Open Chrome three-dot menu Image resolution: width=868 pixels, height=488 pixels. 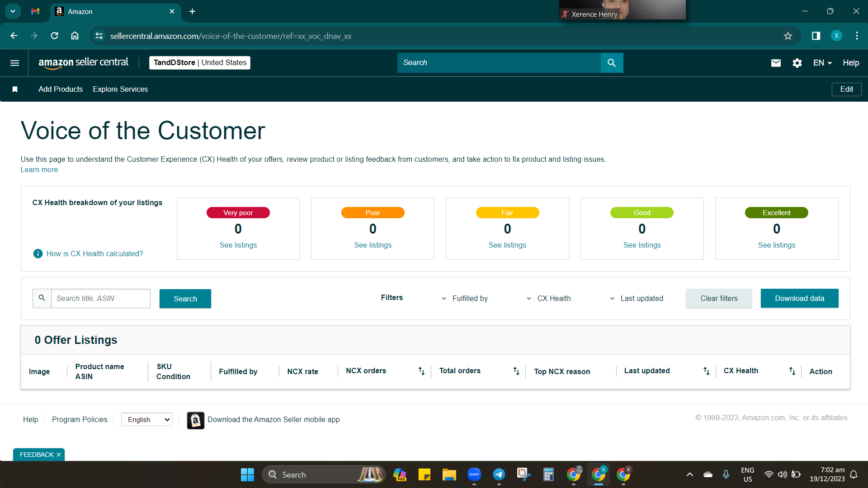pos(857,36)
